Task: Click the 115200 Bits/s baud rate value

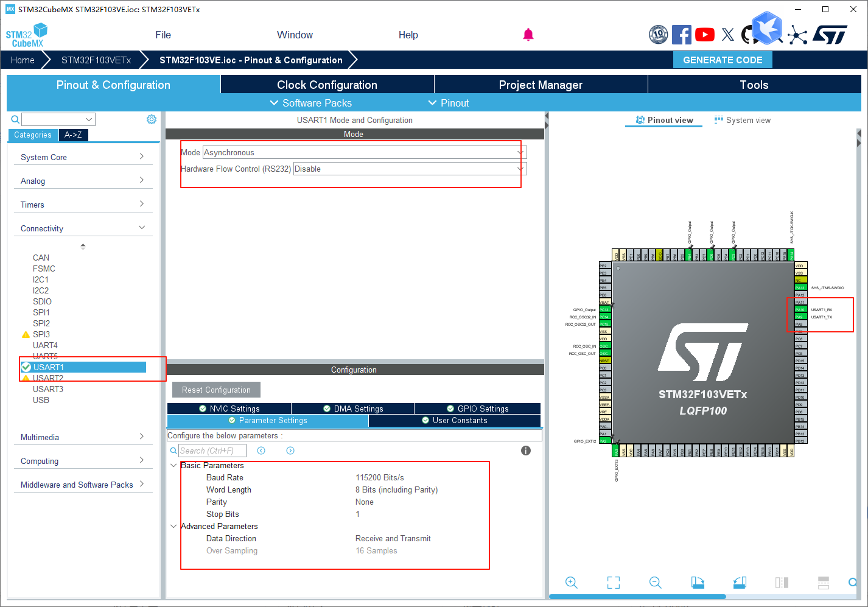Action: tap(380, 477)
